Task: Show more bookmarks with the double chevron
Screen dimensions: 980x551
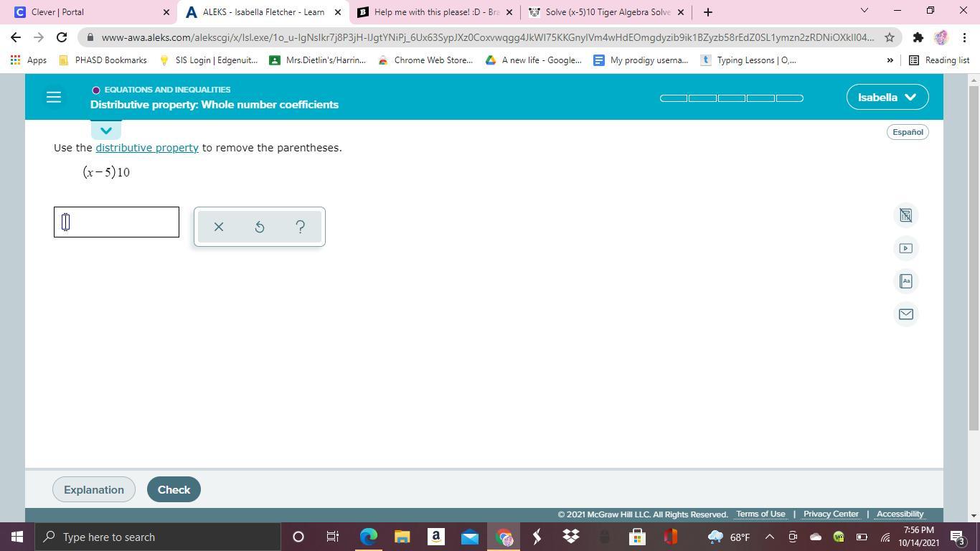Action: (x=890, y=60)
